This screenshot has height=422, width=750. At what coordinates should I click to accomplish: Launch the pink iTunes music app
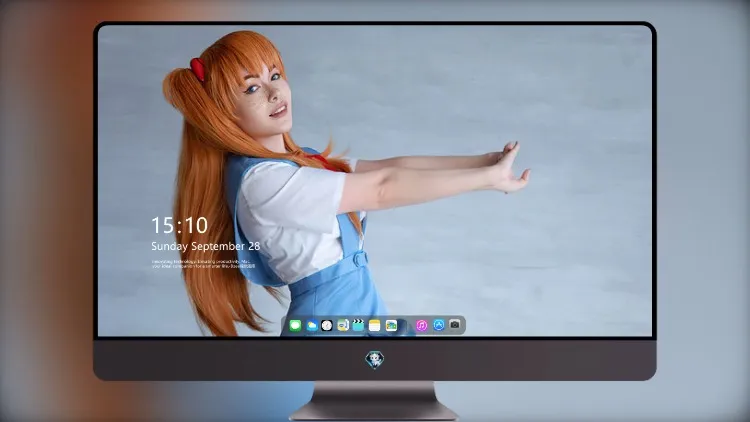pyautogui.click(x=421, y=326)
